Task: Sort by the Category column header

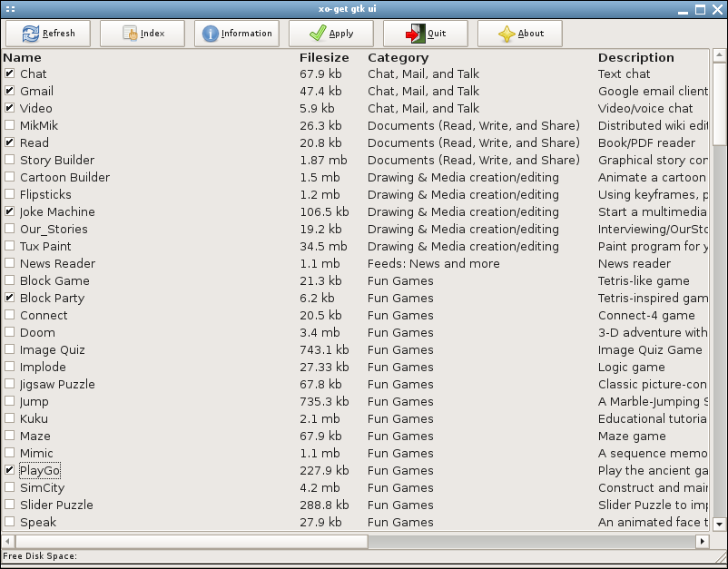Action: point(398,57)
